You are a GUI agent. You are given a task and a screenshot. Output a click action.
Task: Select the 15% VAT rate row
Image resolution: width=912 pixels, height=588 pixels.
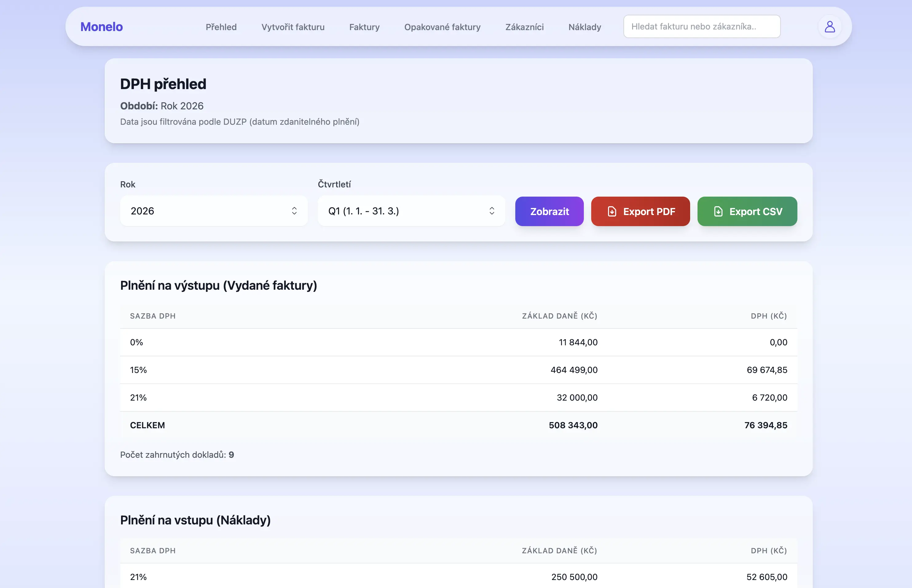458,370
